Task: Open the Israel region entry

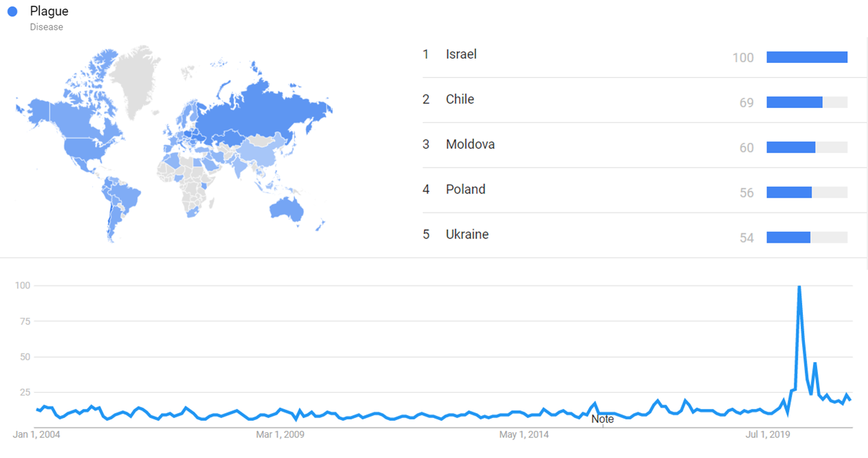Action: click(x=461, y=54)
